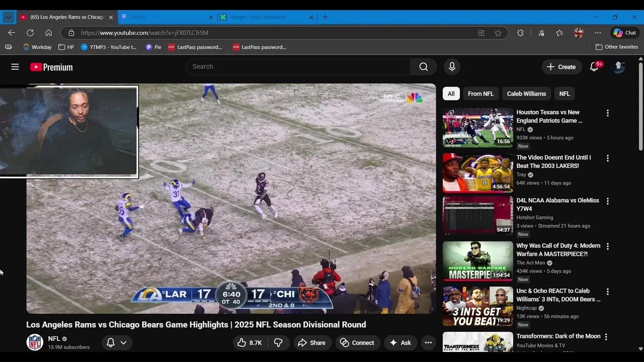This screenshot has height=362, width=644.
Task: Switch to Stream - Kick Dashboard tab
Action: [267, 17]
